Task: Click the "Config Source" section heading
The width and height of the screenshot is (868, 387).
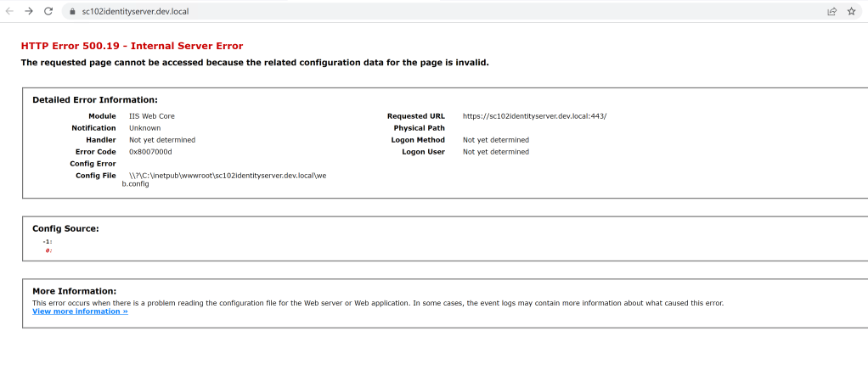Action: pos(65,228)
